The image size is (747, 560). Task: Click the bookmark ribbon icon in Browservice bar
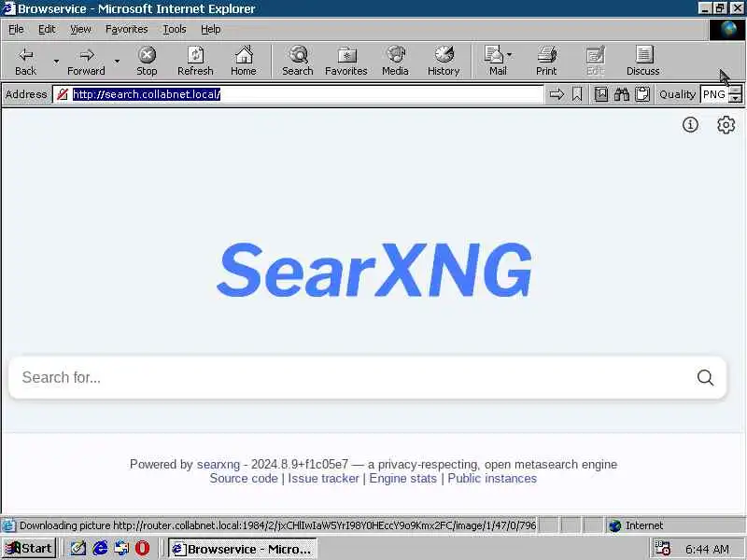[577, 94]
